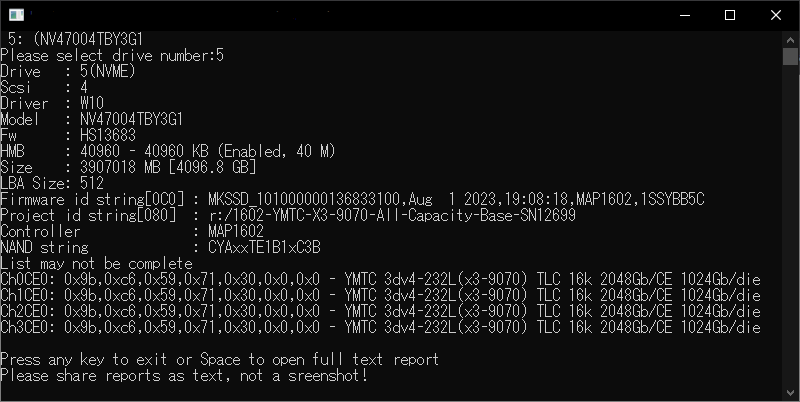The width and height of the screenshot is (800, 402).
Task: Click the scrollbar down arrow
Action: point(790,392)
